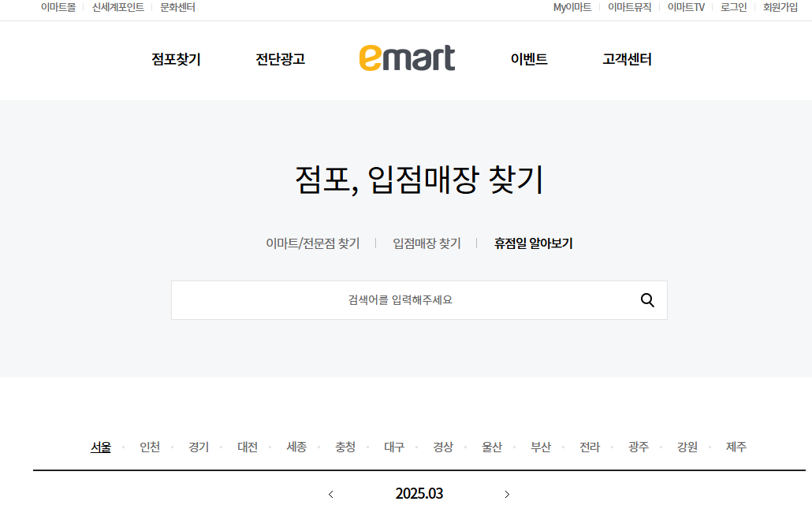
Task: Select 강원 region tab
Action: pos(687,447)
